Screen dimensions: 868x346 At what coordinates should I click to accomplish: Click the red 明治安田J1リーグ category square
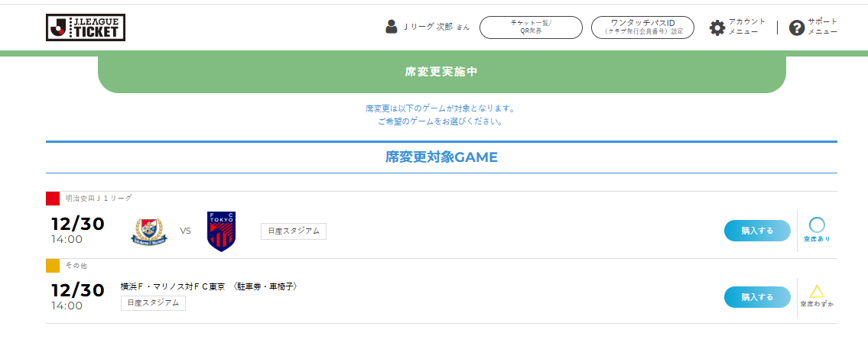53,199
